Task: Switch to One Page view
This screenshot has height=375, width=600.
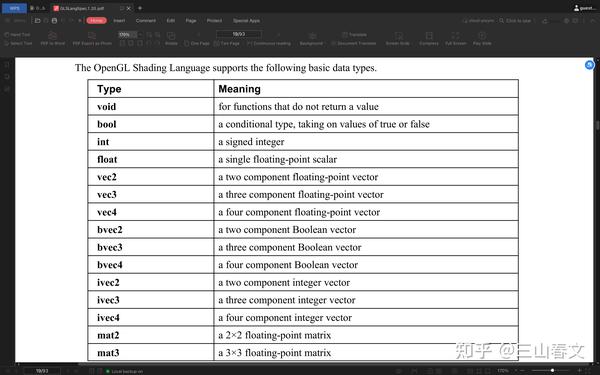Action: click(x=197, y=43)
